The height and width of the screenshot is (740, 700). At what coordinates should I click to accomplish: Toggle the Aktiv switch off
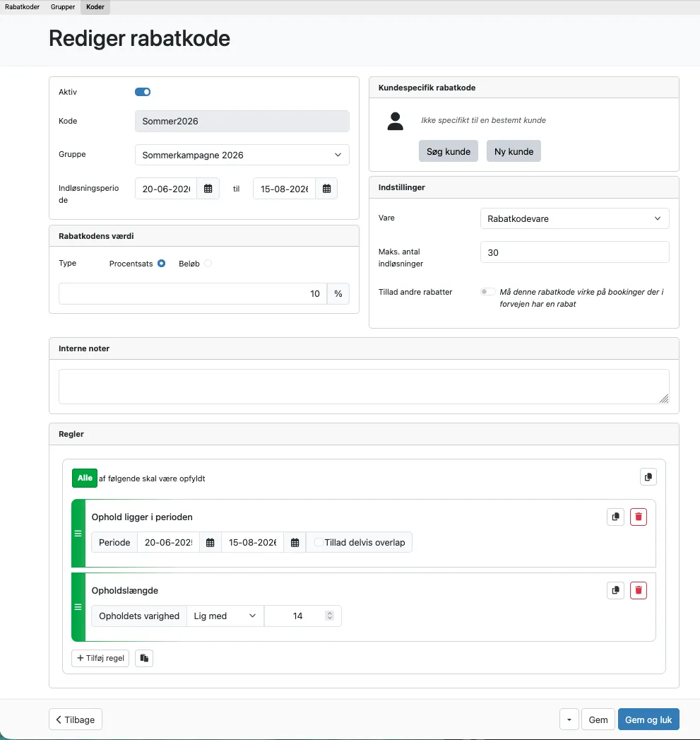point(143,92)
